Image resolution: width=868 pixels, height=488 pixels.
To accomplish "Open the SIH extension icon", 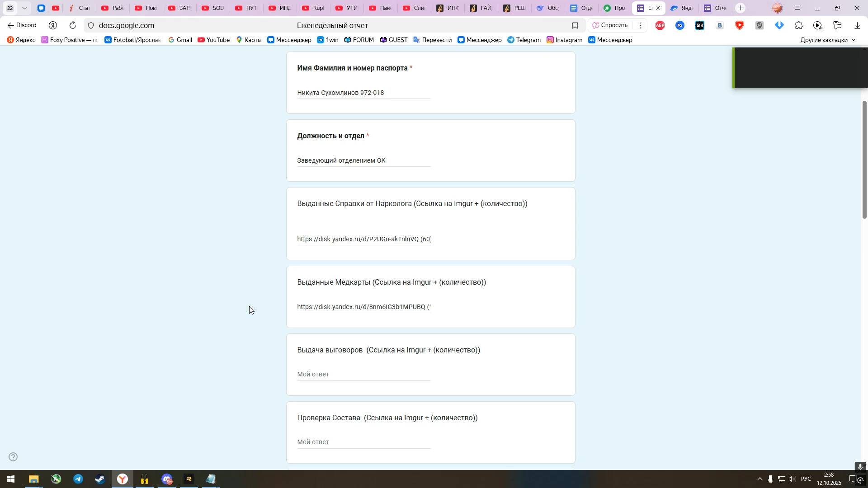I will tap(700, 26).
